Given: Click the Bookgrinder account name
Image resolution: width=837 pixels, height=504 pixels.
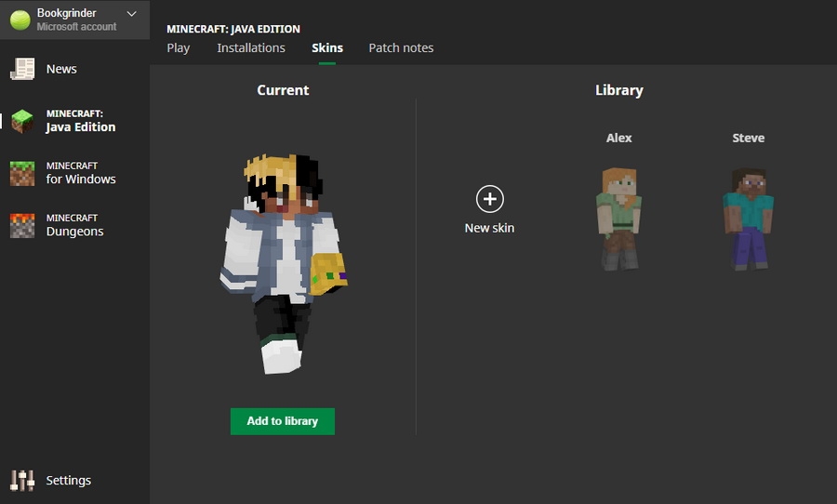Looking at the screenshot, I should tap(67, 13).
